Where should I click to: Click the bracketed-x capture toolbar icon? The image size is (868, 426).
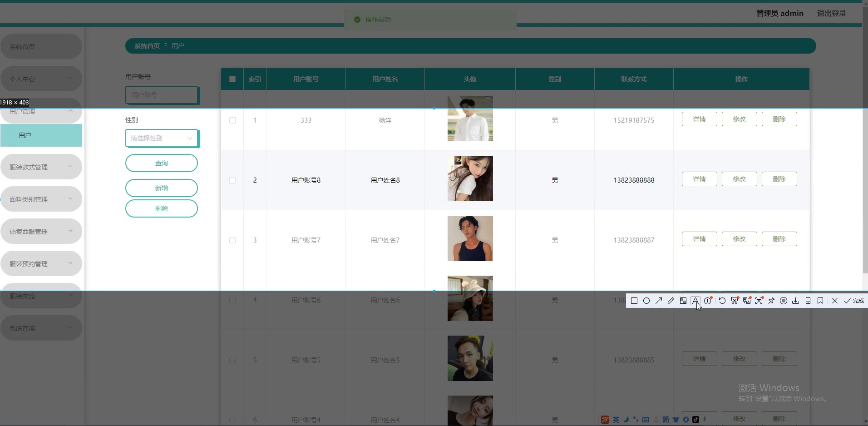coord(759,301)
